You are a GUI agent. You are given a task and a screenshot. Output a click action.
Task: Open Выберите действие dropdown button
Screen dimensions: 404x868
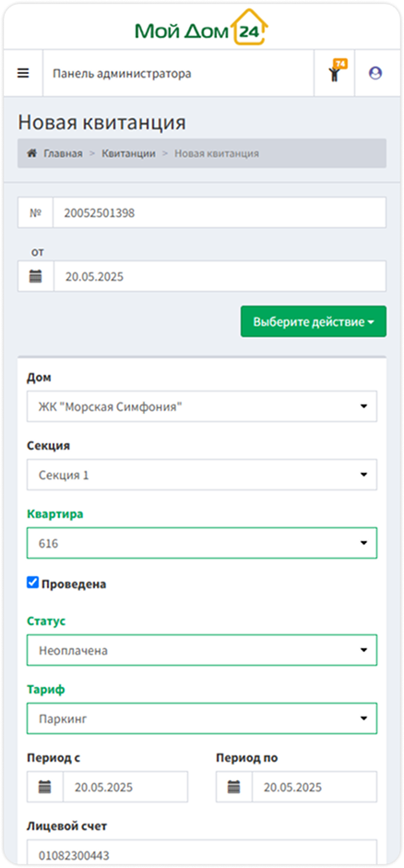(314, 321)
